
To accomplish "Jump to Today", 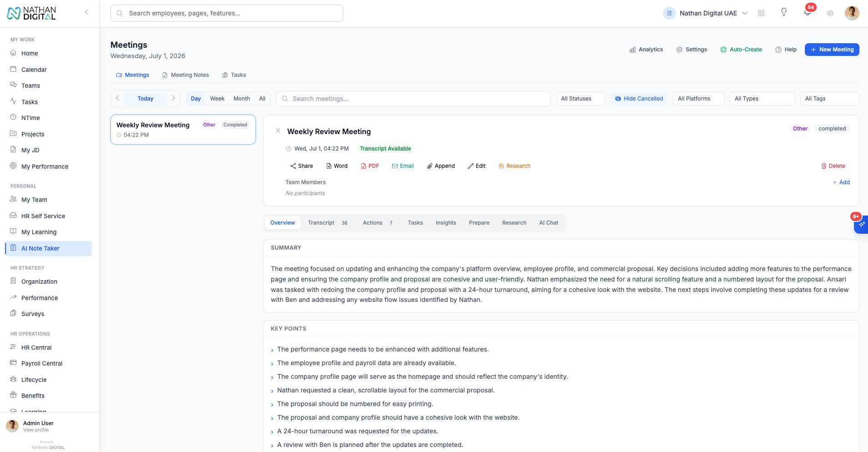I will click(145, 99).
